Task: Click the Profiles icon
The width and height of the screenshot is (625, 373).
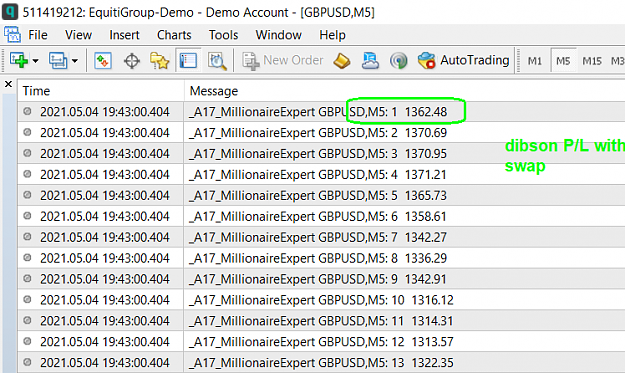Action: [x=58, y=61]
